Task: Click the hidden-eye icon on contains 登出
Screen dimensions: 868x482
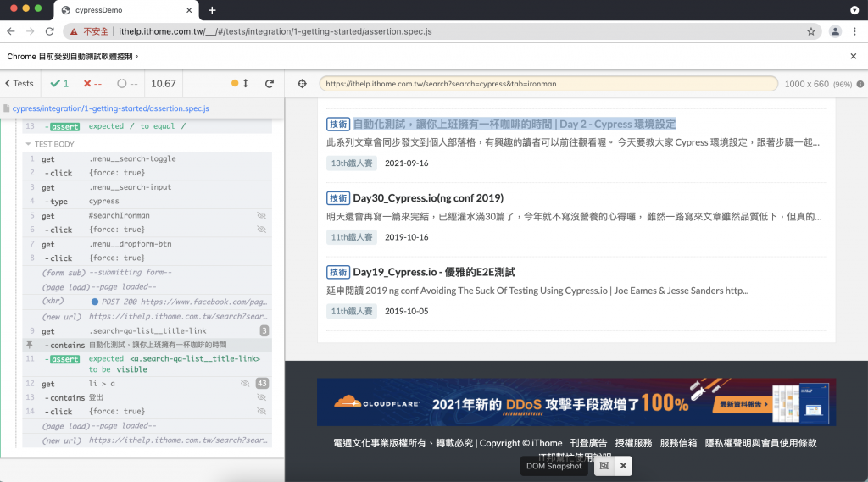Action: tap(261, 397)
